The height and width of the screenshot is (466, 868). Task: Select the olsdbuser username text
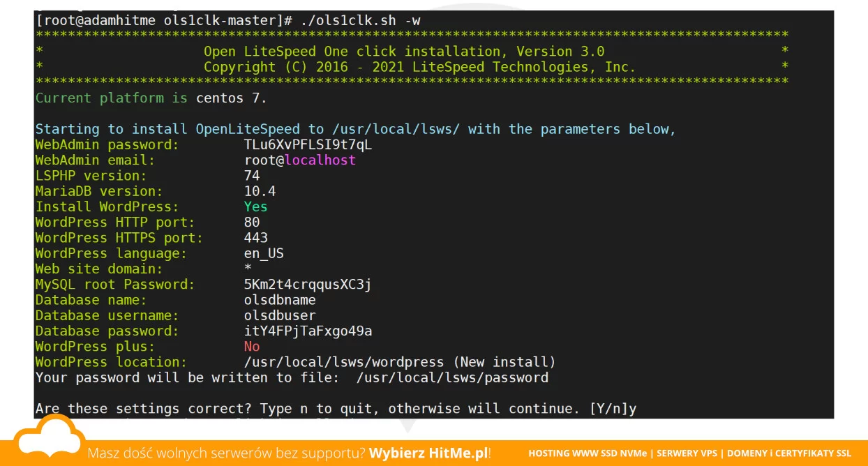coord(280,315)
